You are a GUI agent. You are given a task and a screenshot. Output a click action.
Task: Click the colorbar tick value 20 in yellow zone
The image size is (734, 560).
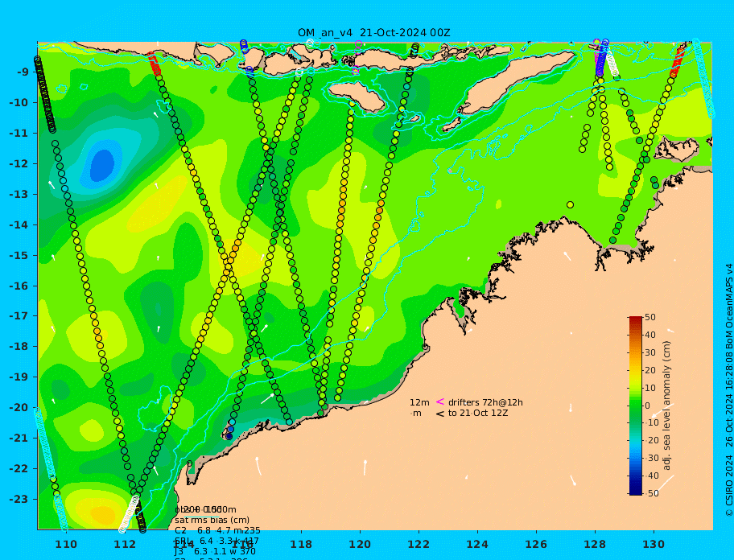point(650,371)
